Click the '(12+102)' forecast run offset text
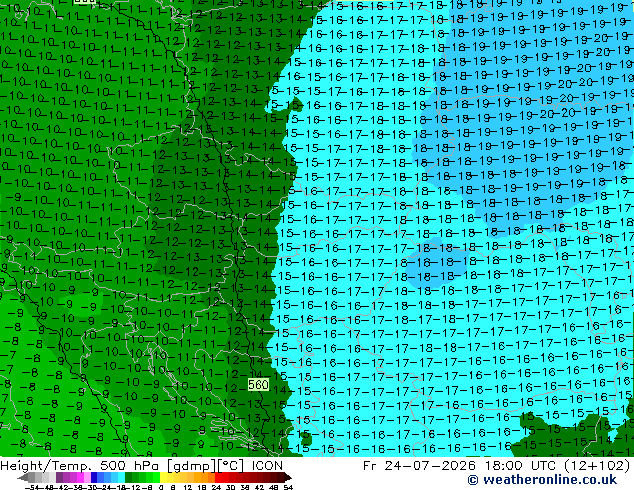 pyautogui.click(x=598, y=466)
